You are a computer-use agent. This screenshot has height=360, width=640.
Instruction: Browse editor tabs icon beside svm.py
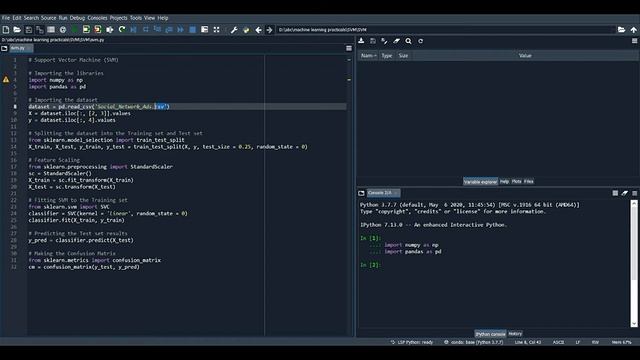pos(4,48)
